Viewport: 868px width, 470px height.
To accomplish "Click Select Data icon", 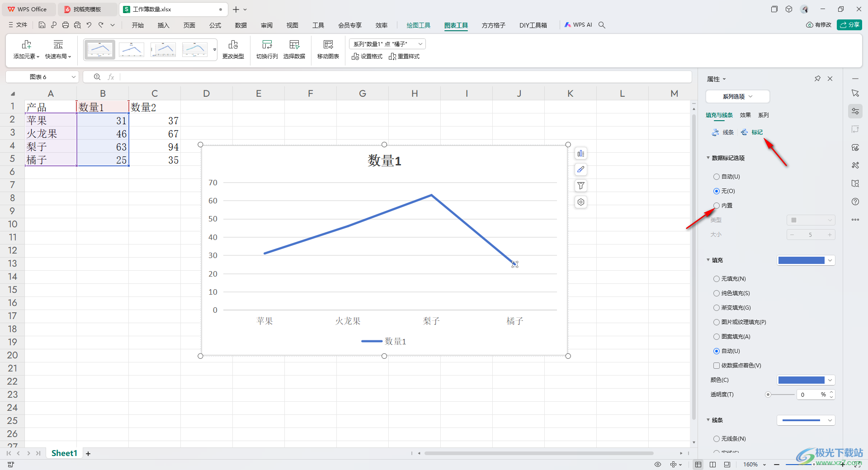I will [x=294, y=49].
